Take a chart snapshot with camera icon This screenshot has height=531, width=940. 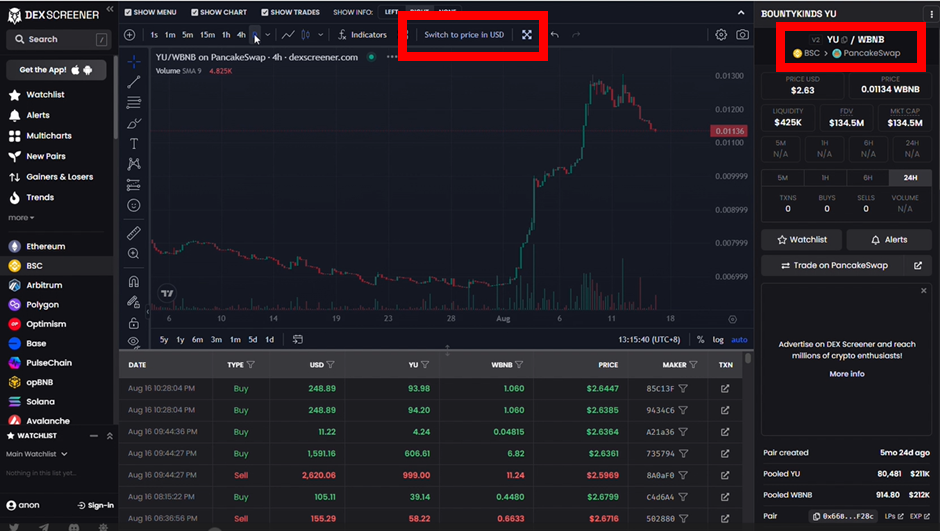[742, 35]
